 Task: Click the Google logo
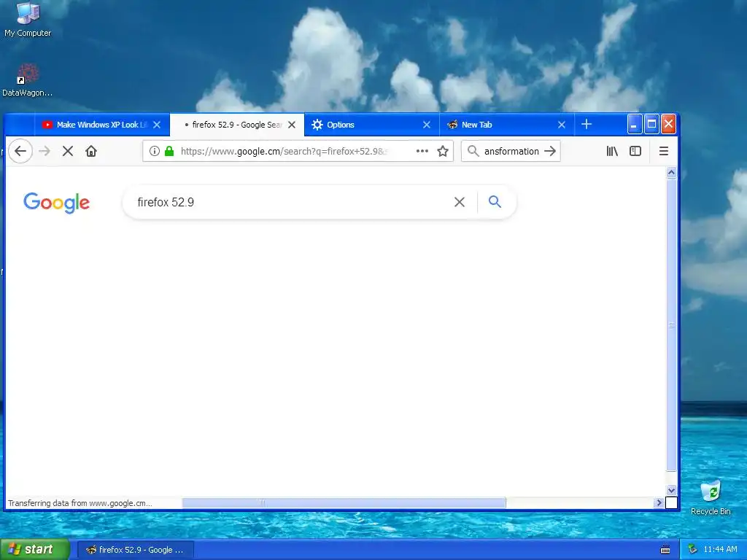coord(57,203)
